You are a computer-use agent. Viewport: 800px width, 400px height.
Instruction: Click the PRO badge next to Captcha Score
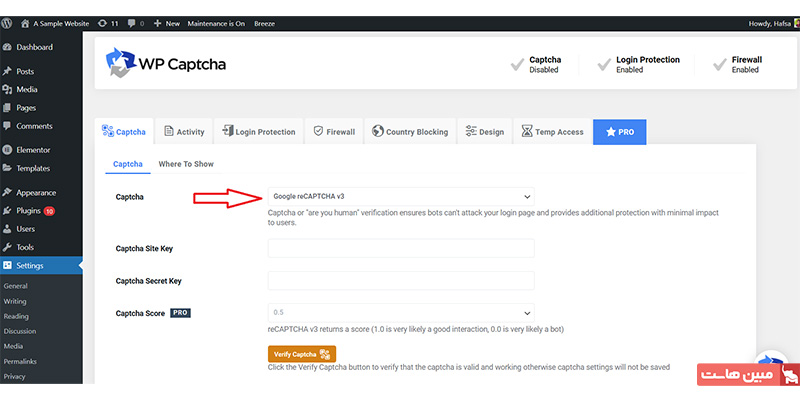pos(180,313)
